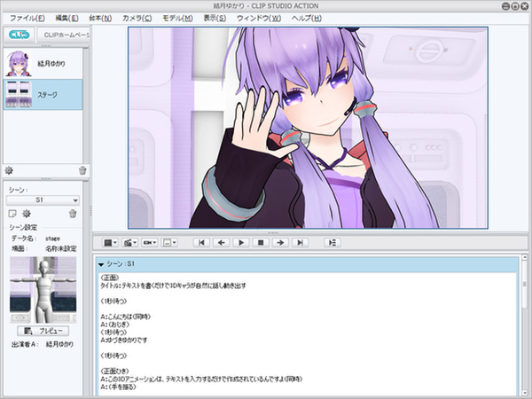Click the script line A:ゆづきゆかりです
Viewport: 532px width, 399px height.
(124, 340)
